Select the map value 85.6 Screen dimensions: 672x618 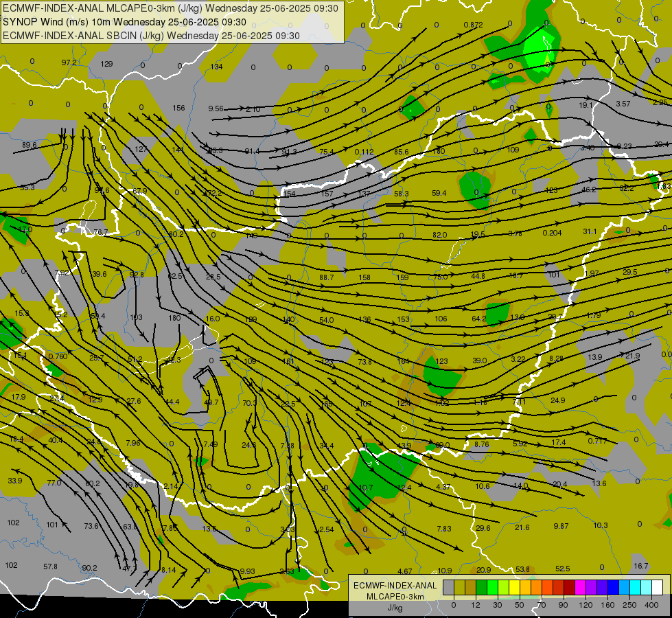pos(401,152)
